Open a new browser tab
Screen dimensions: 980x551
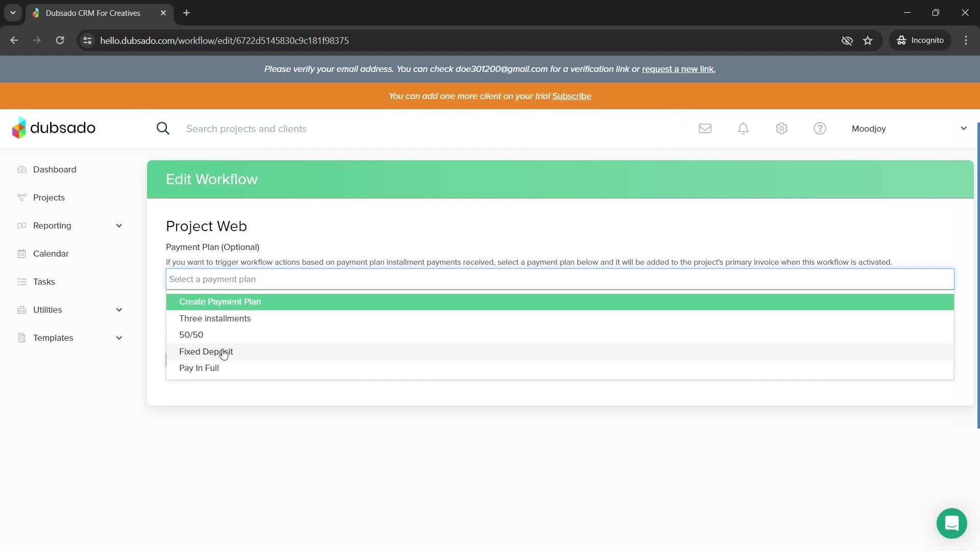pos(187,13)
